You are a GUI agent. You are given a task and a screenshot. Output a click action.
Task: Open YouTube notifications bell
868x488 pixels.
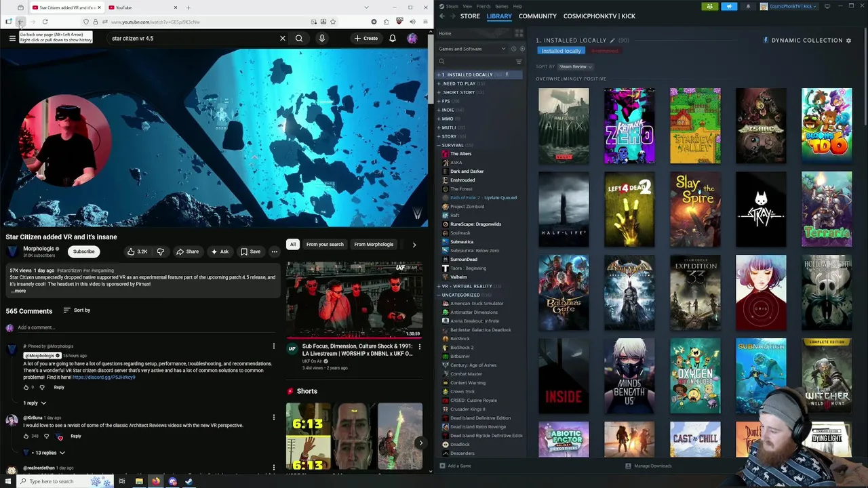pos(393,39)
